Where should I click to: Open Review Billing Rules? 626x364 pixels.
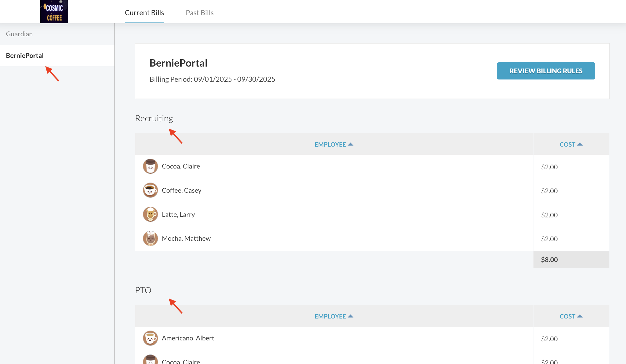tap(546, 71)
